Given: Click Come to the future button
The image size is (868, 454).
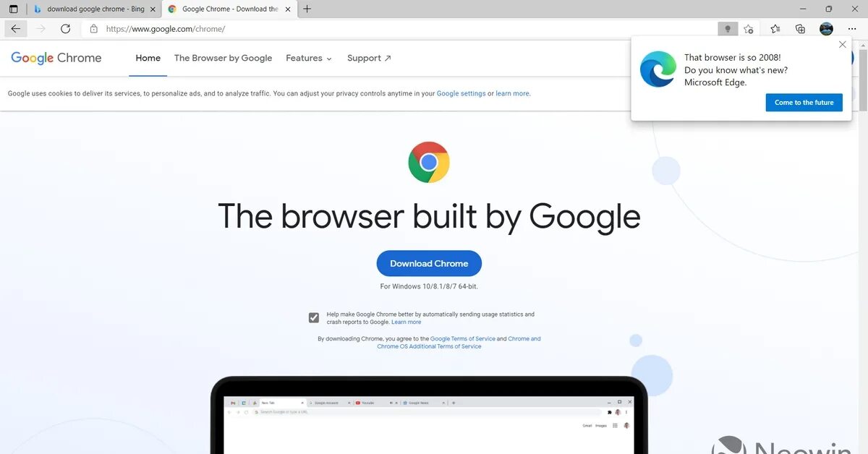Looking at the screenshot, I should pyautogui.click(x=804, y=103).
